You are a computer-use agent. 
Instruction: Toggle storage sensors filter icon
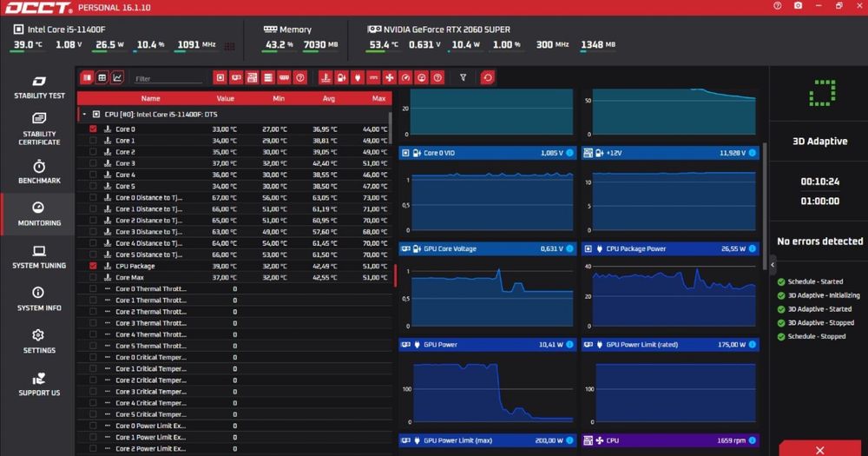[x=268, y=78]
